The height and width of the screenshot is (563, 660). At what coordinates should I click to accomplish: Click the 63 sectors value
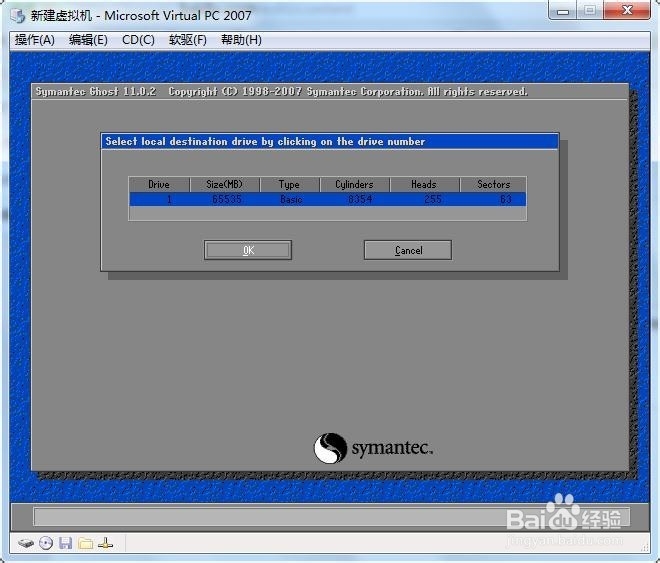(506, 199)
